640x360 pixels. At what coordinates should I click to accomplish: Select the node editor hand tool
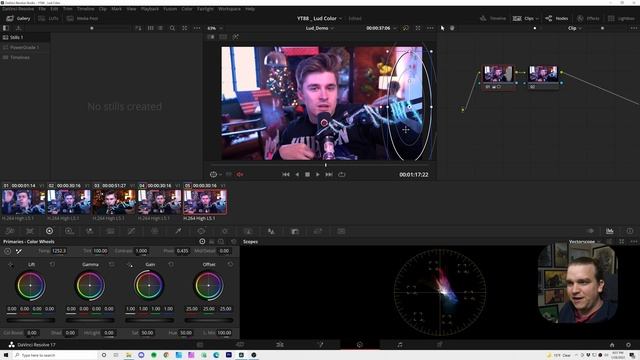tap(452, 28)
